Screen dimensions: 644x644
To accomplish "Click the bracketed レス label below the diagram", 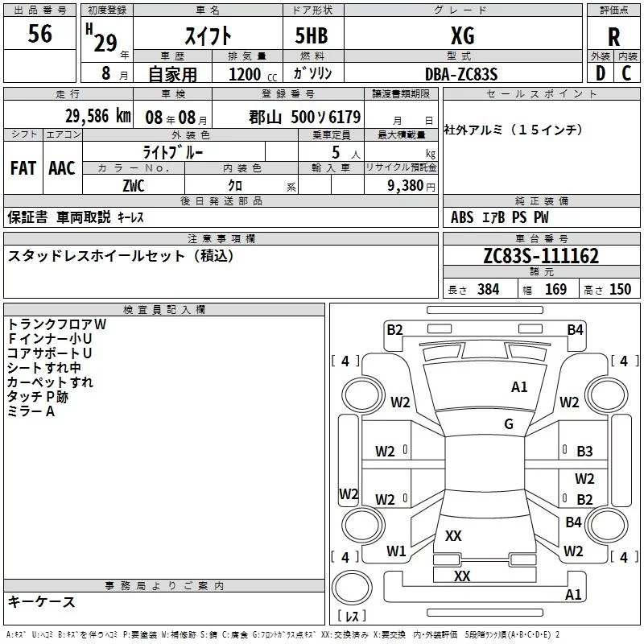I will coord(352,616).
